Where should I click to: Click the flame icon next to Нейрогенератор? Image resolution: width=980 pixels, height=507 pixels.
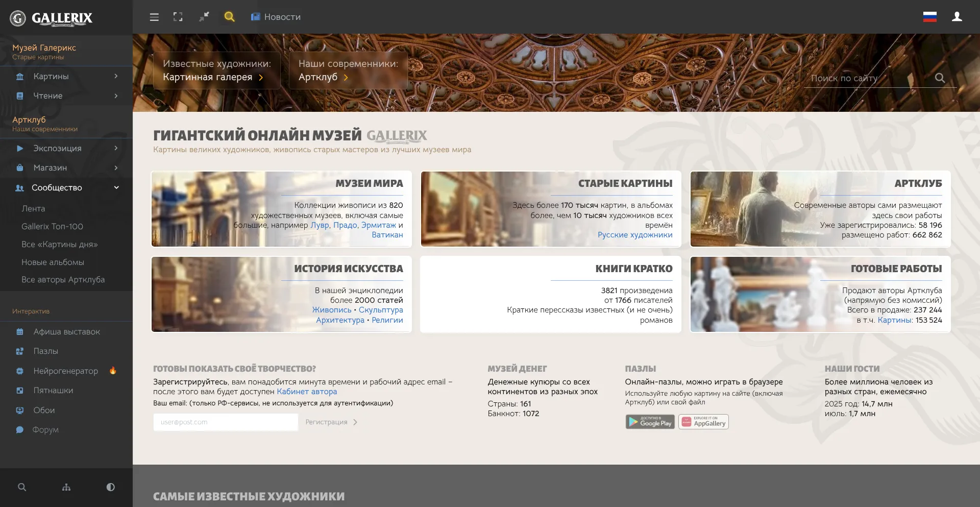pos(113,371)
